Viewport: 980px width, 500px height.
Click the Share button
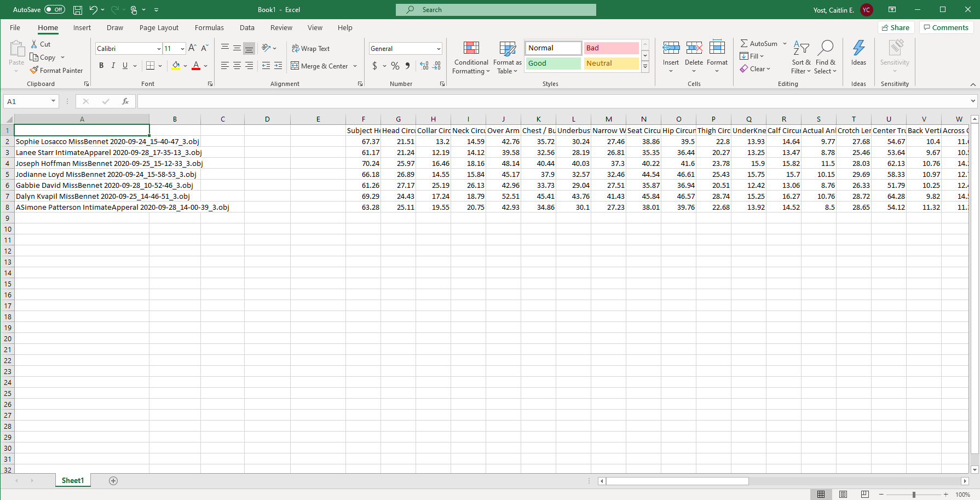896,27
